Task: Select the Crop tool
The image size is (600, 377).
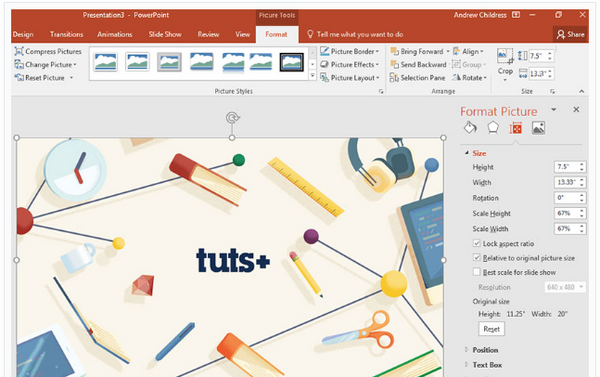Action: (505, 64)
